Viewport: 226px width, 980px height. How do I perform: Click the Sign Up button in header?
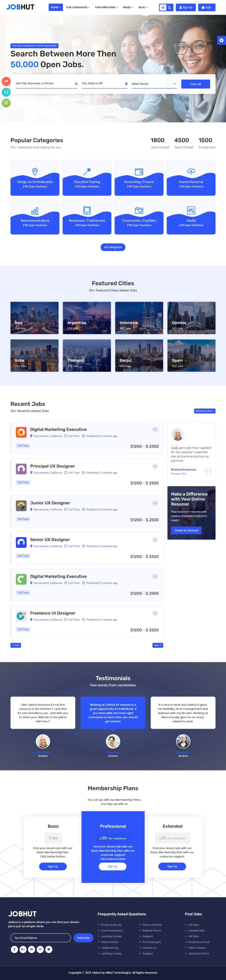coord(186,7)
